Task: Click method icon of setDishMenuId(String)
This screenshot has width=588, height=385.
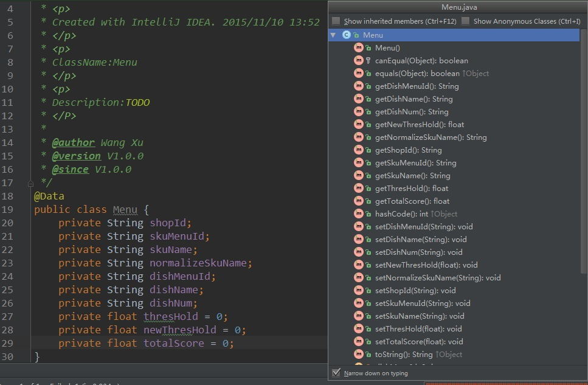Action: 359,226
